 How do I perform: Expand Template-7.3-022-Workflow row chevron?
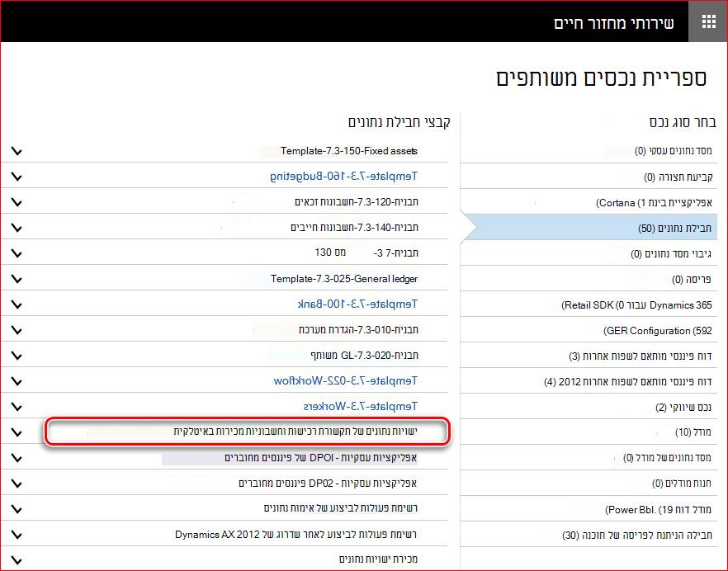click(x=17, y=381)
